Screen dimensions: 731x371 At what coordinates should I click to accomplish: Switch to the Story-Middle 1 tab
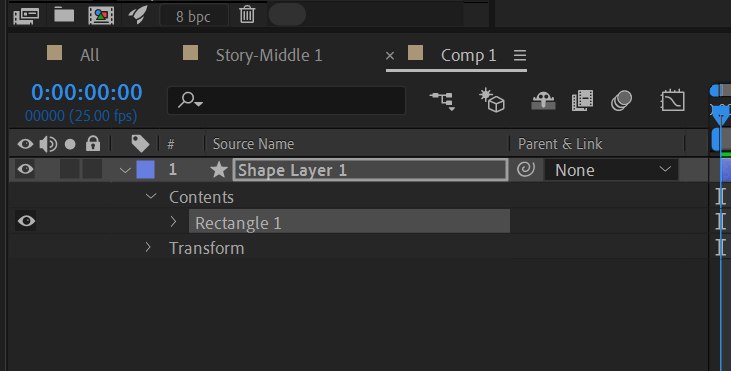pyautogui.click(x=269, y=55)
